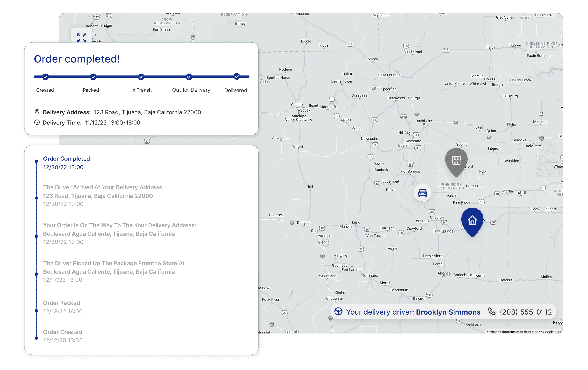Viewport: 588px width, 370px height.
Task: Click timestamp 12/12/20 13:30
Action: point(63,340)
